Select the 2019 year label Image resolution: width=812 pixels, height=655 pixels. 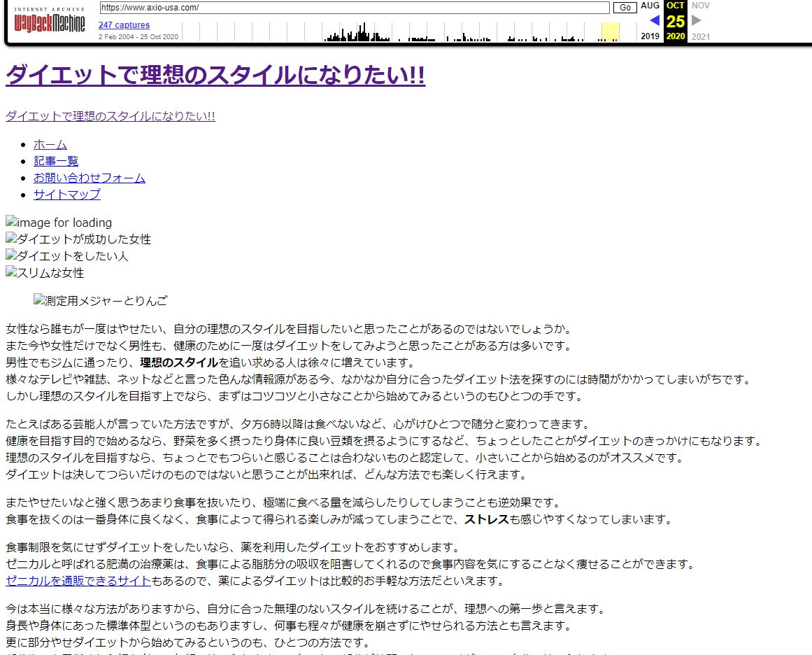[650, 36]
